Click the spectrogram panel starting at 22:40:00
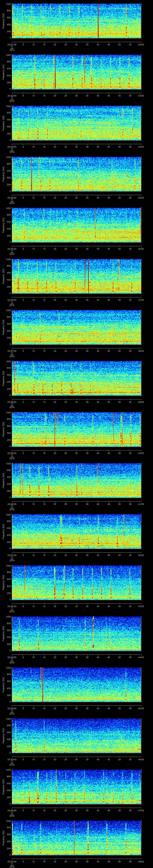The image size is (153, 868). (x=77, y=481)
